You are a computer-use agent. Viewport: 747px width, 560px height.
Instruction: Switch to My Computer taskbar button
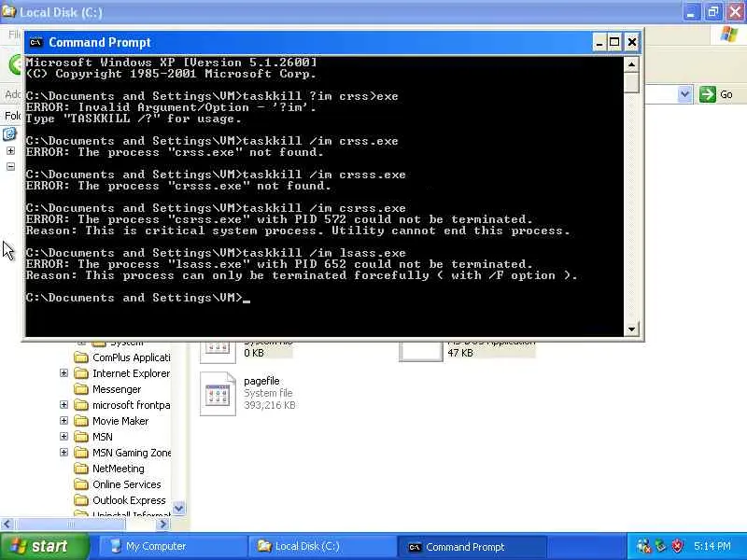[172, 546]
